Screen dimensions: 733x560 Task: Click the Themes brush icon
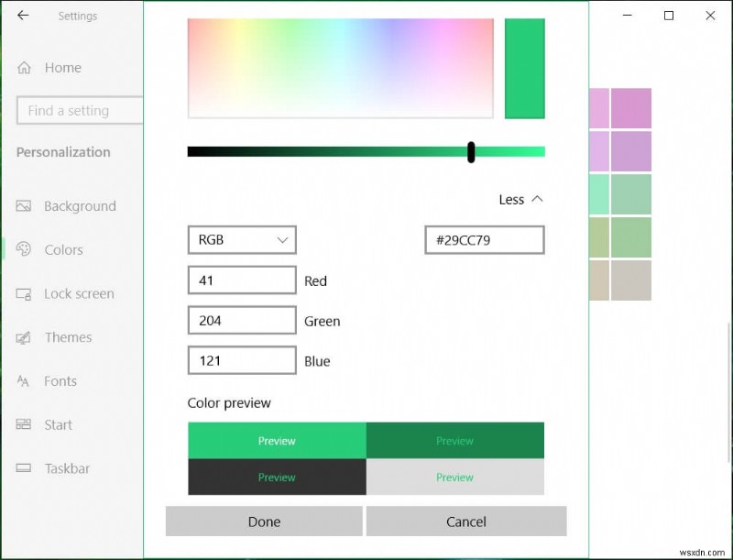[x=24, y=337]
